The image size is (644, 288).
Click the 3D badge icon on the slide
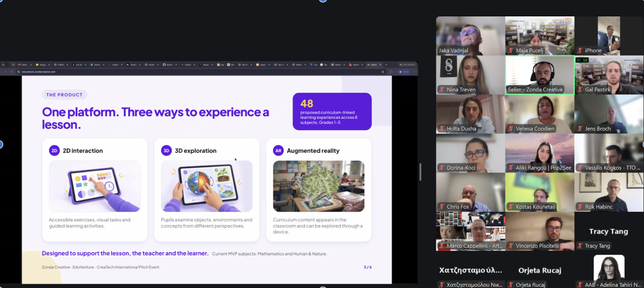[x=166, y=150]
